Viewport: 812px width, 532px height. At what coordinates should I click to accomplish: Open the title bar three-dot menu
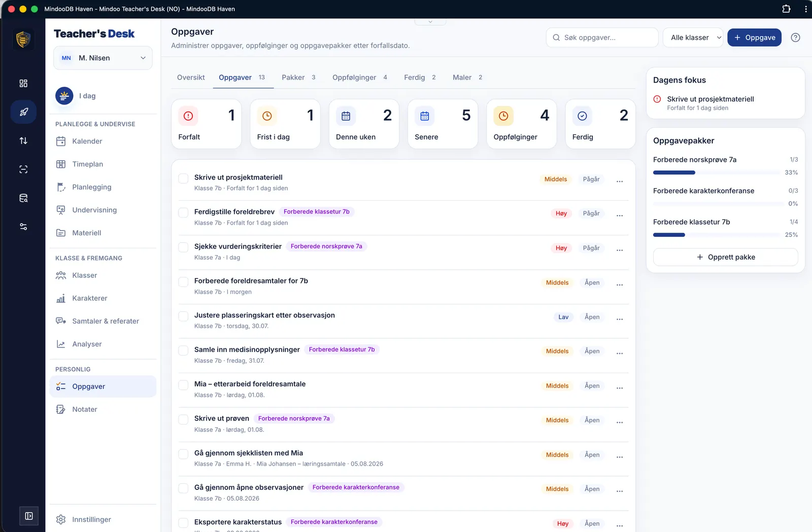[806, 9]
